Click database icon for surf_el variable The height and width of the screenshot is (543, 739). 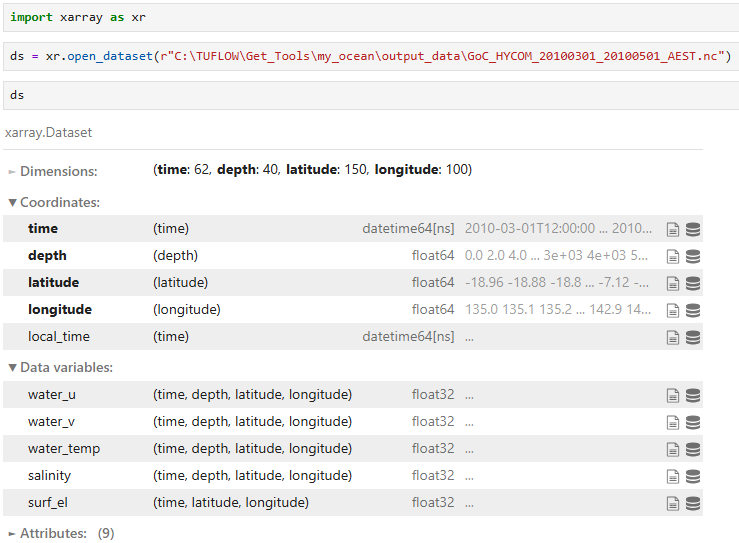tap(693, 503)
